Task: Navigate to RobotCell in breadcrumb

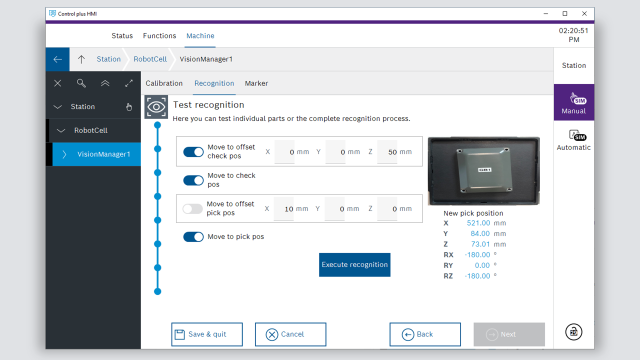Action: click(150, 59)
